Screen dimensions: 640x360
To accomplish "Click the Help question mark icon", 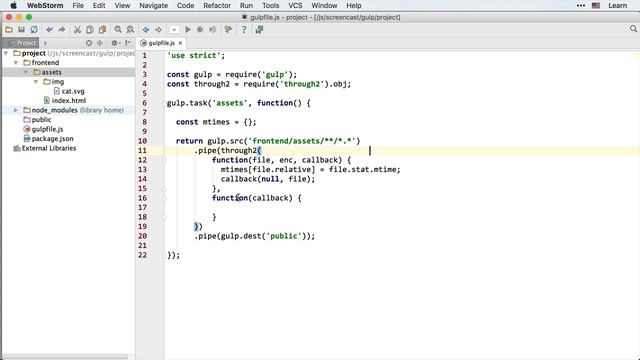I will 244,30.
